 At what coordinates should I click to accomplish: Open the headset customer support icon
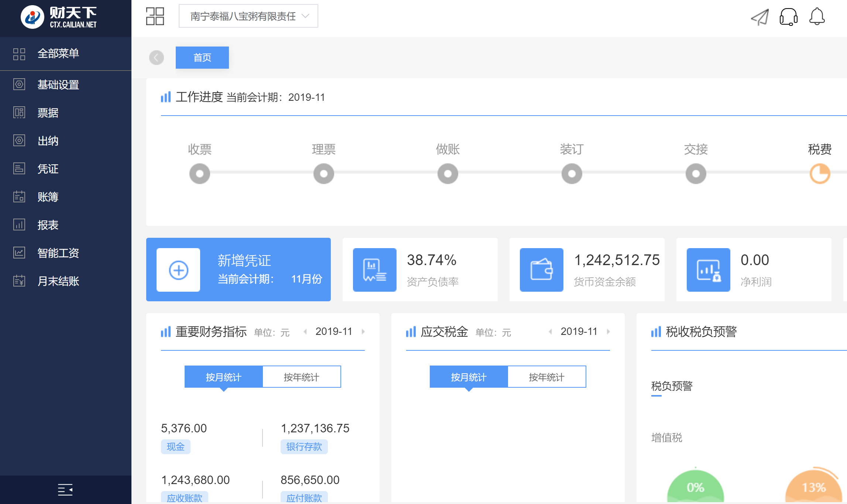tap(788, 17)
